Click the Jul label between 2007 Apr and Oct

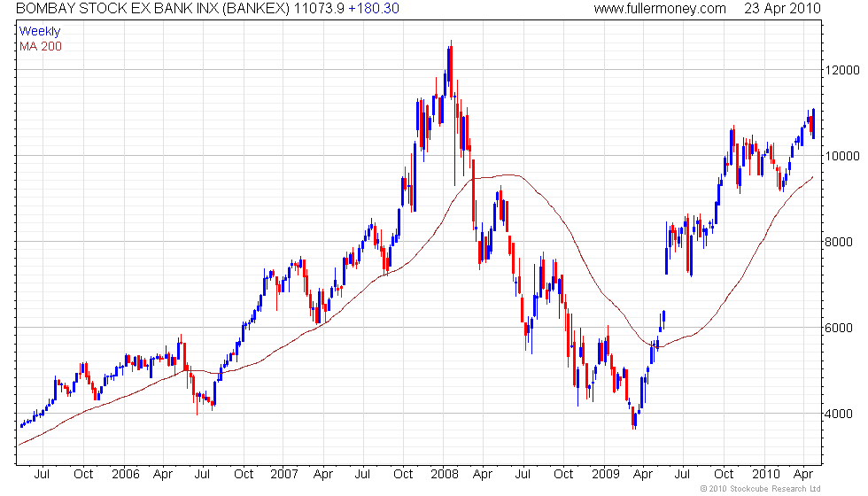(362, 474)
